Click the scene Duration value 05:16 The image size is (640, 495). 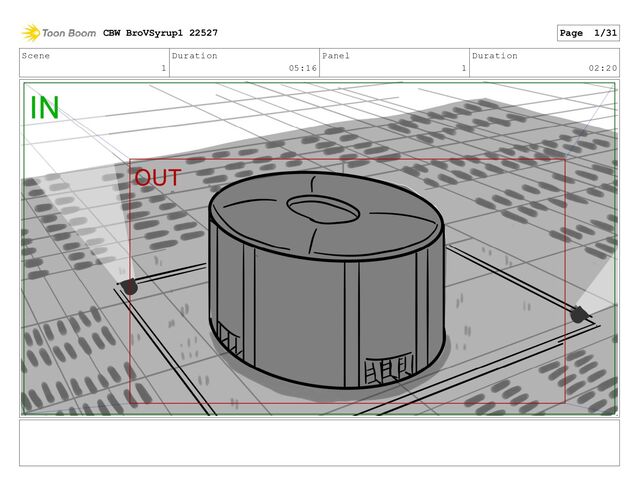[x=302, y=68]
